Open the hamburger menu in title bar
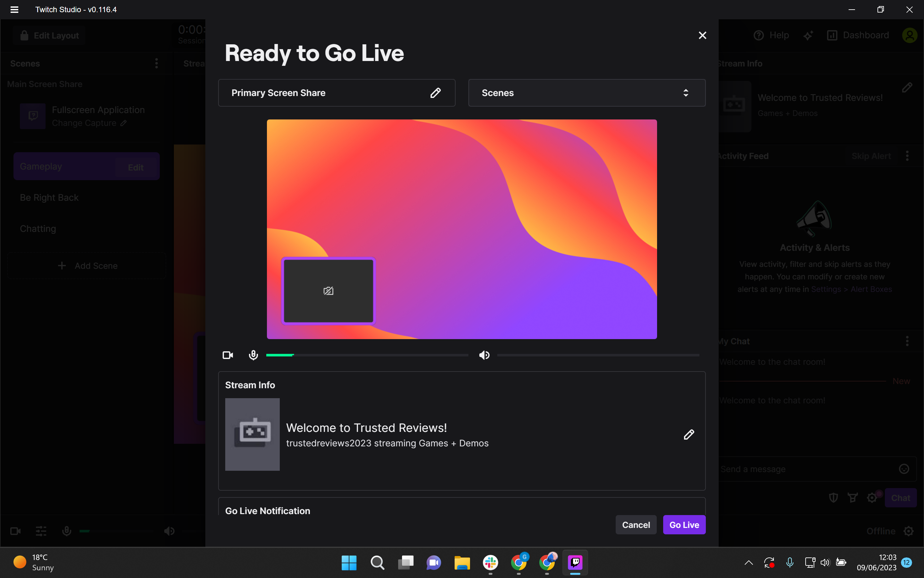 tap(14, 10)
